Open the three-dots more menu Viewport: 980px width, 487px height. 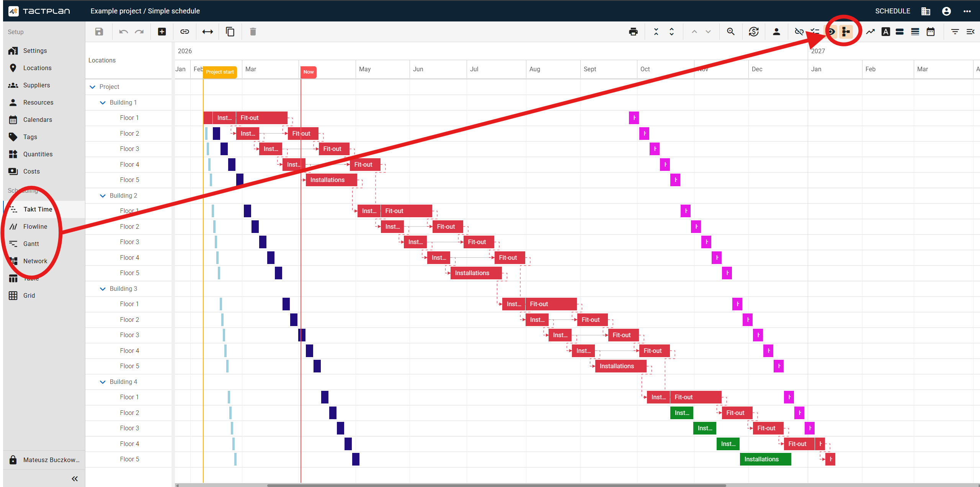967,11
